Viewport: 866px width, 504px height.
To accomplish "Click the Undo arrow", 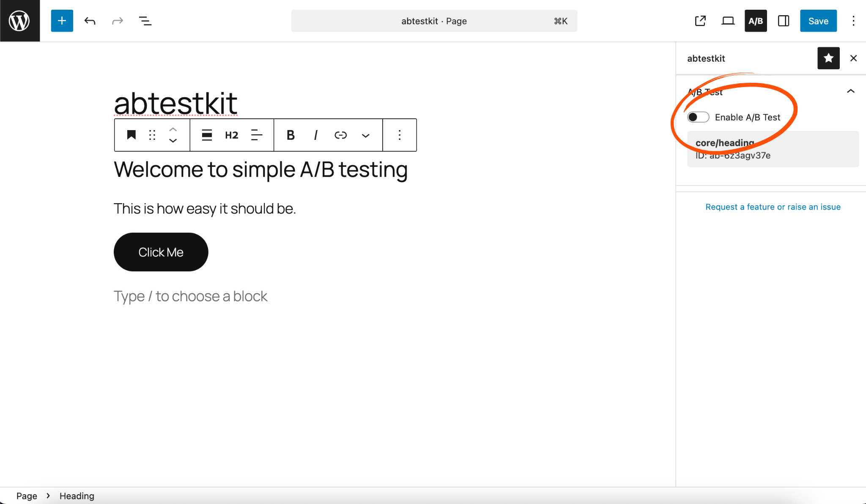I will tap(90, 21).
